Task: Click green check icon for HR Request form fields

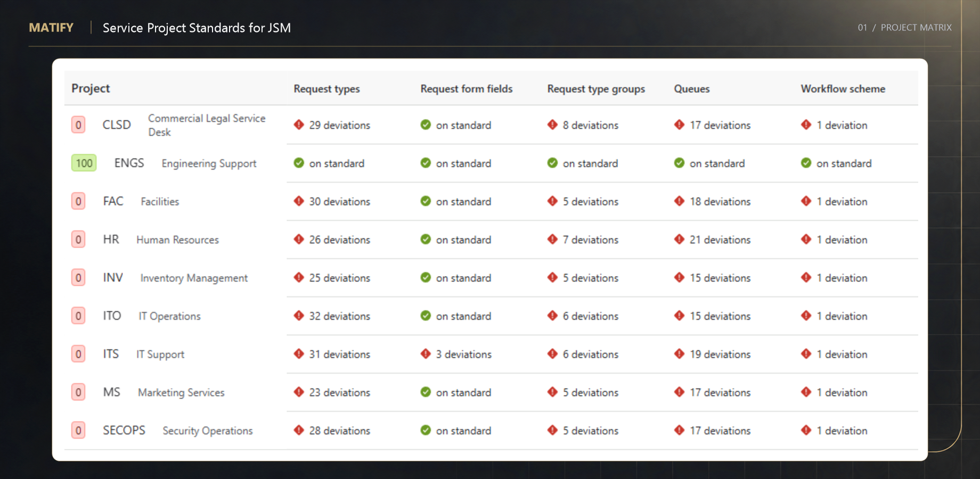Action: click(x=426, y=240)
